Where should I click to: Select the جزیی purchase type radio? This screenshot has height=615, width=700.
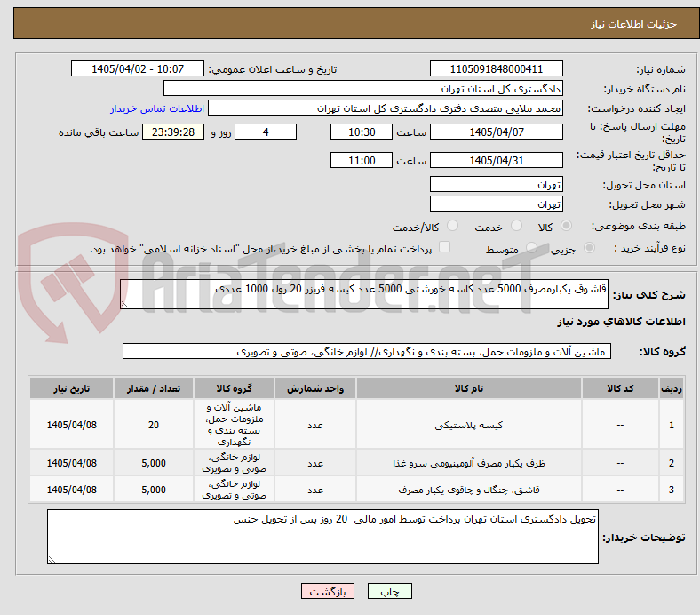tap(589, 247)
